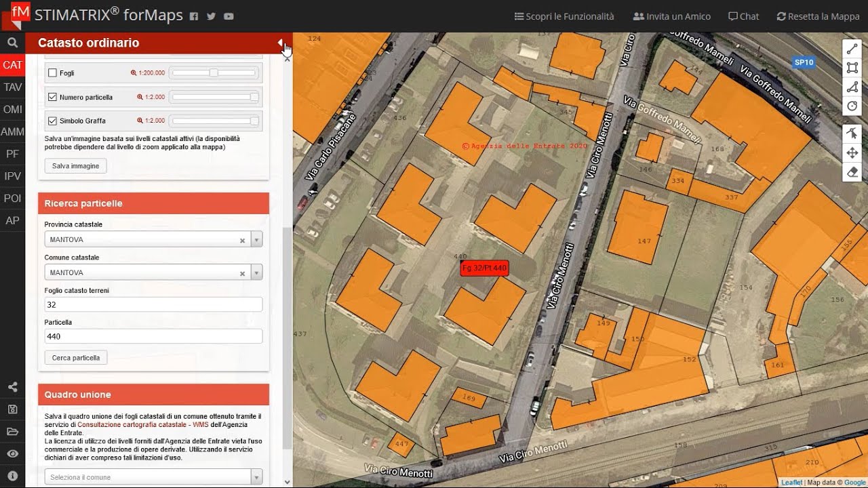Click the side panel vertical scrollbar

pyautogui.click(x=288, y=339)
